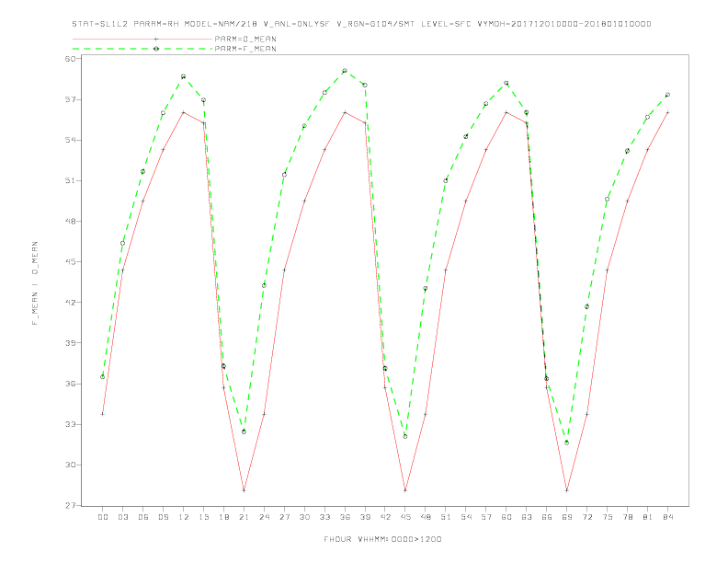Click the green F_MEAN marker at hour 84
Screen dimensions: 728x563
coord(667,95)
